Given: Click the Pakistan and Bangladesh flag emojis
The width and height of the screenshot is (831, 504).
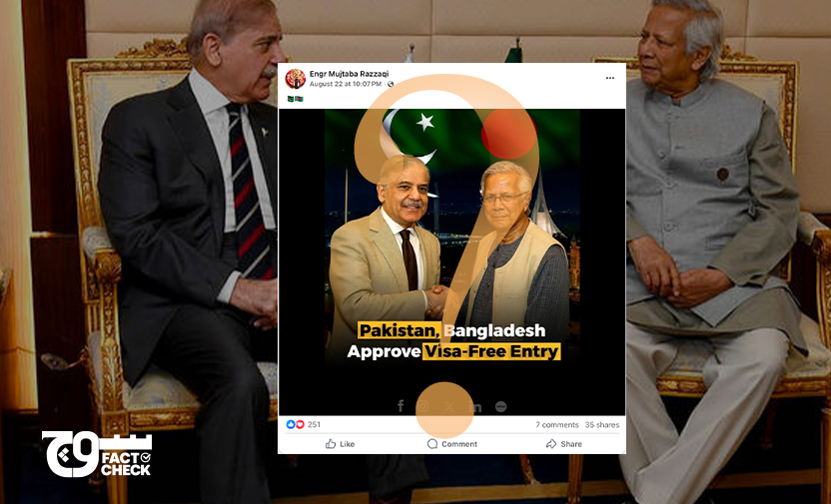Looking at the screenshot, I should click(x=295, y=99).
